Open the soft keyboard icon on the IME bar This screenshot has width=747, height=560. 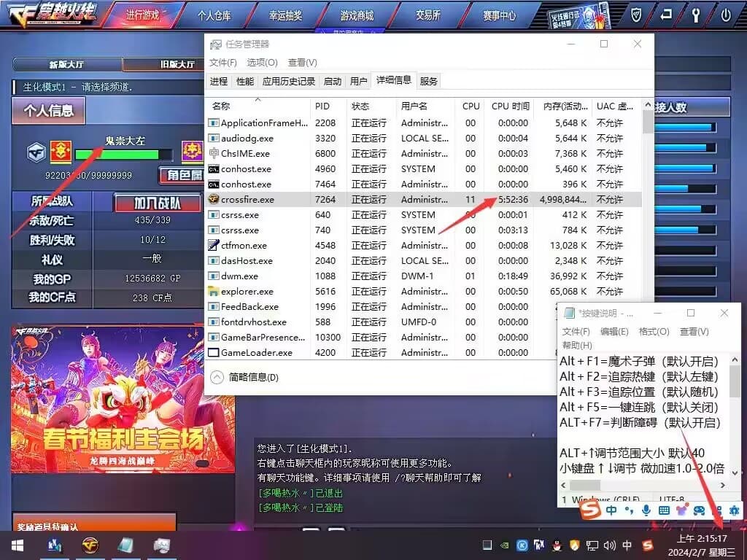(x=664, y=510)
